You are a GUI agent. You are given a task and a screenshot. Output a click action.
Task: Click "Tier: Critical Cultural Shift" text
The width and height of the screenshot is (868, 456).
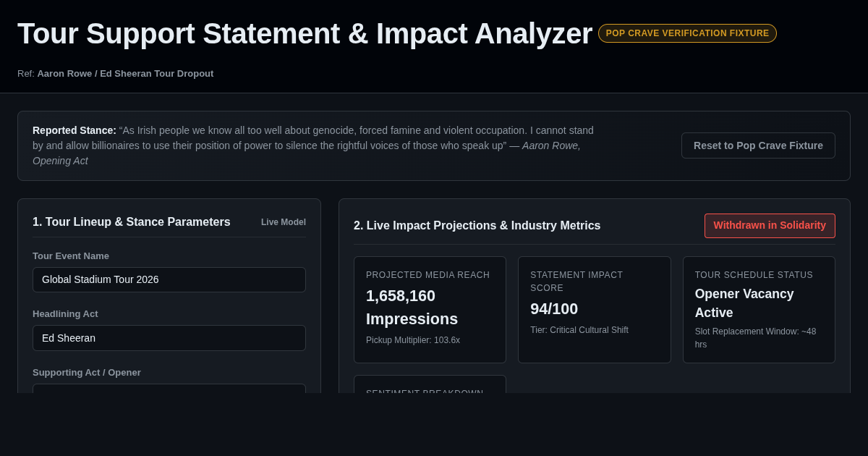(x=579, y=330)
